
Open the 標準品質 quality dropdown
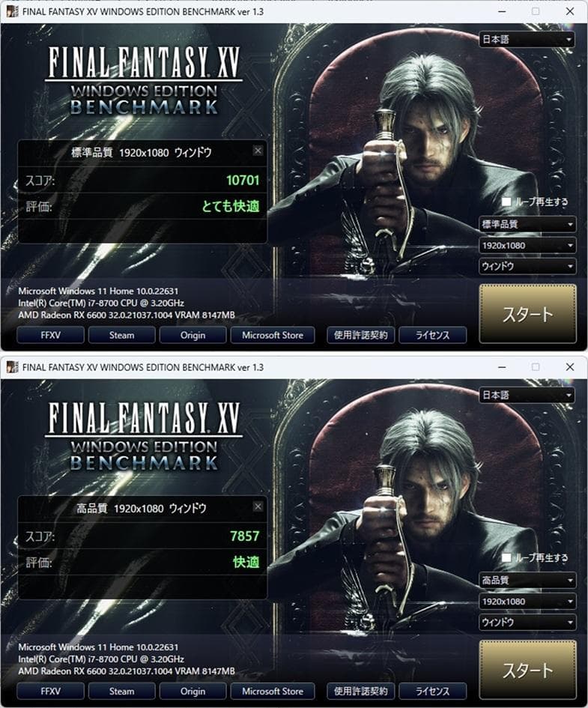527,224
